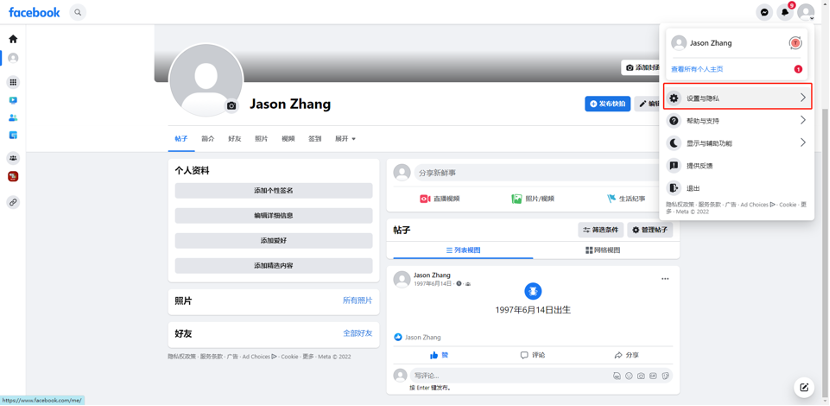The height and width of the screenshot is (406, 830).
Task: Open the post's three-dot options menu
Action: click(x=665, y=279)
